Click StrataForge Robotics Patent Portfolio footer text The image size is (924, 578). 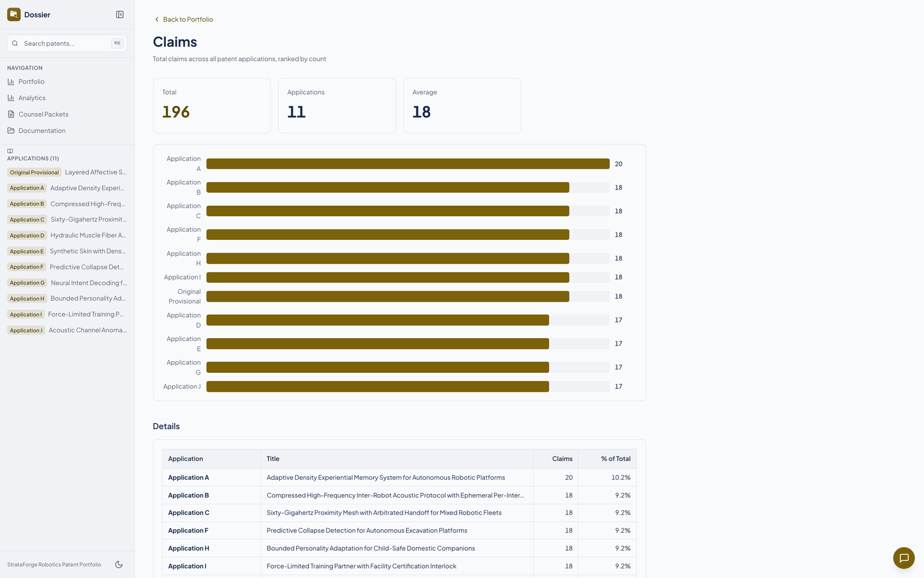tap(54, 565)
